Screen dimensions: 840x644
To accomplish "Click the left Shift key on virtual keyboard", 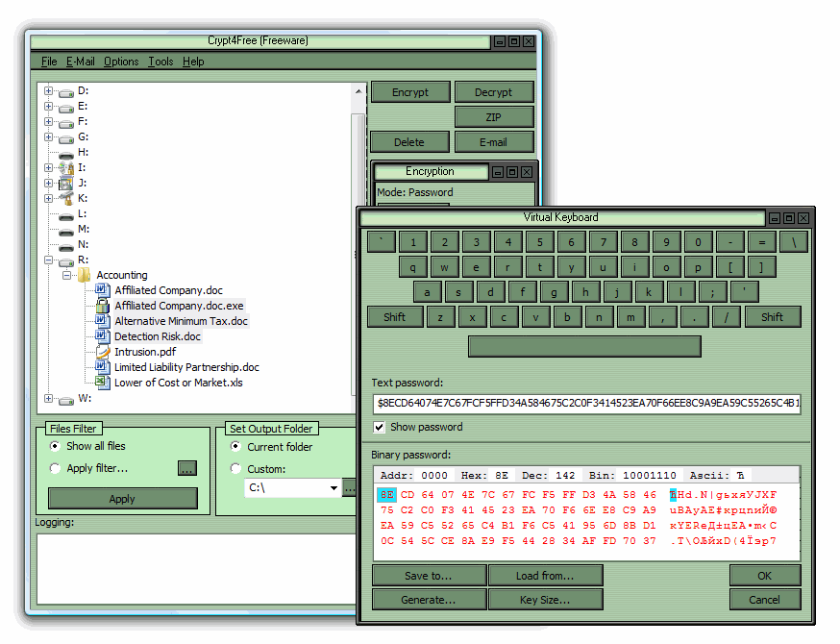I will pos(395,317).
